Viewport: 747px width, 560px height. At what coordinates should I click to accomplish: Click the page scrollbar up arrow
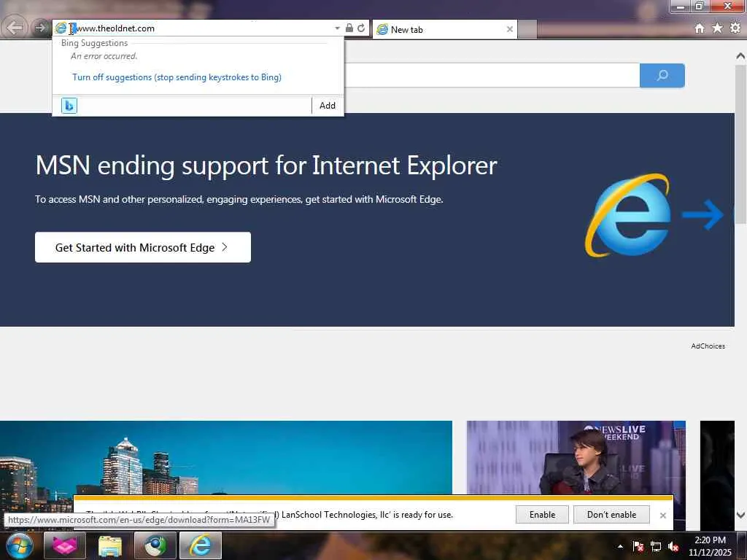[741, 56]
